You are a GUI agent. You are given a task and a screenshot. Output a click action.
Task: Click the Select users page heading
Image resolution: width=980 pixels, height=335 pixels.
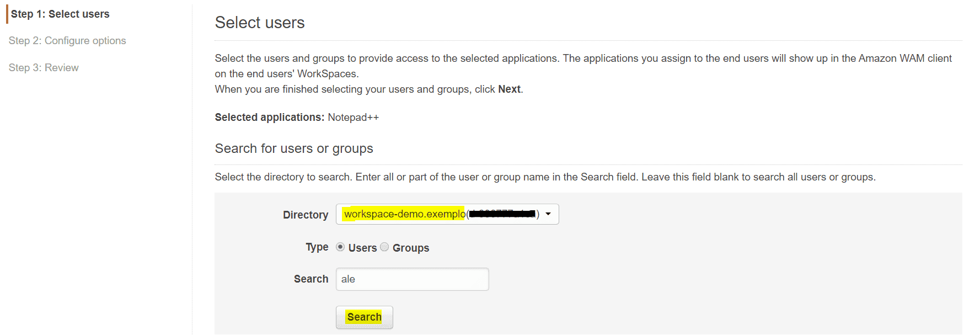pyautogui.click(x=260, y=23)
